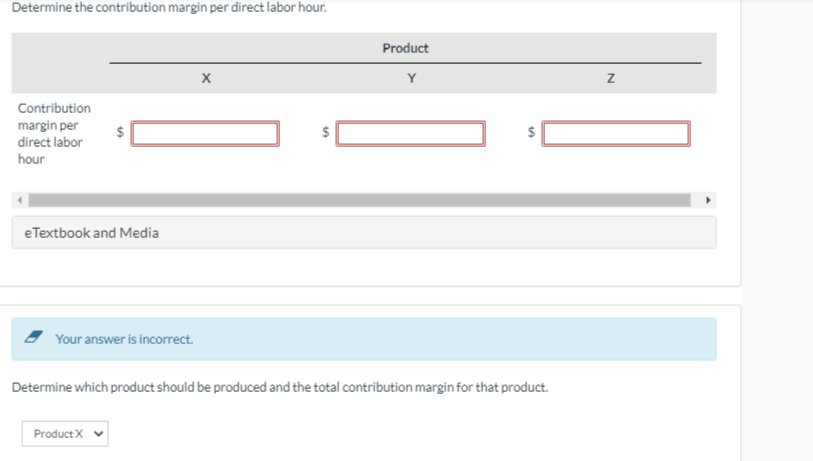Viewport: 813px width, 461px height.
Task: Click the 'Your answer is incorrect.' message
Action: (124, 339)
